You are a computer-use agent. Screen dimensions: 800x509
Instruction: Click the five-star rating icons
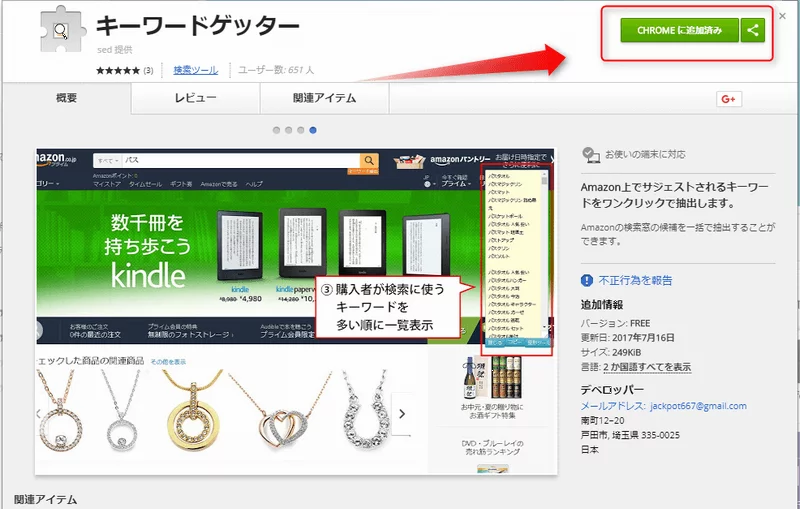click(117, 70)
